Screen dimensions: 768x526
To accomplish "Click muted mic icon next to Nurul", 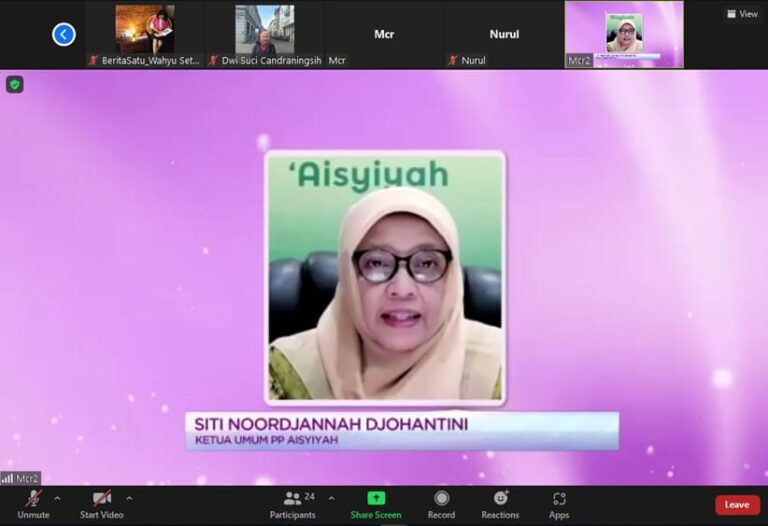I will point(453,60).
